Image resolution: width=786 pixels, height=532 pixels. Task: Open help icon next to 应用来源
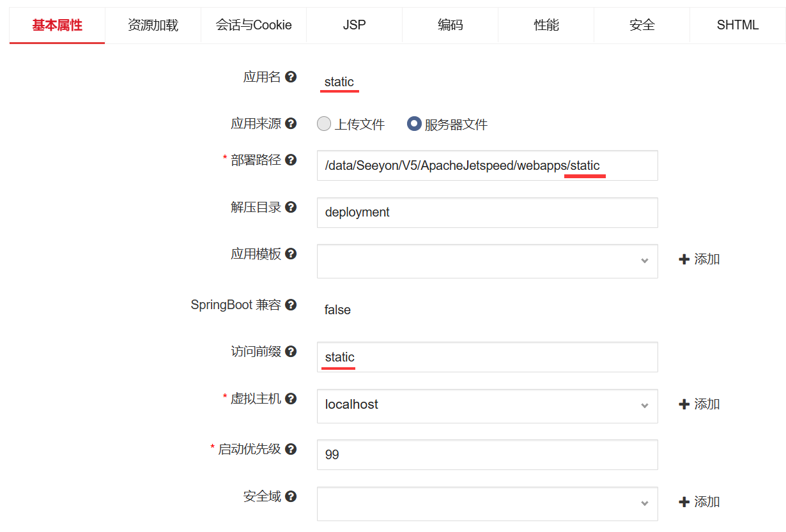291,124
